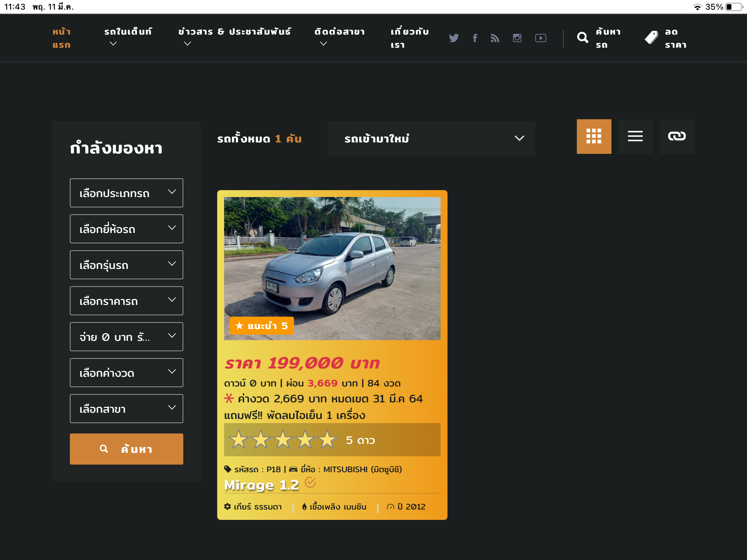The height and width of the screenshot is (560, 747).
Task: Click the chain link view icon
Action: click(x=677, y=136)
